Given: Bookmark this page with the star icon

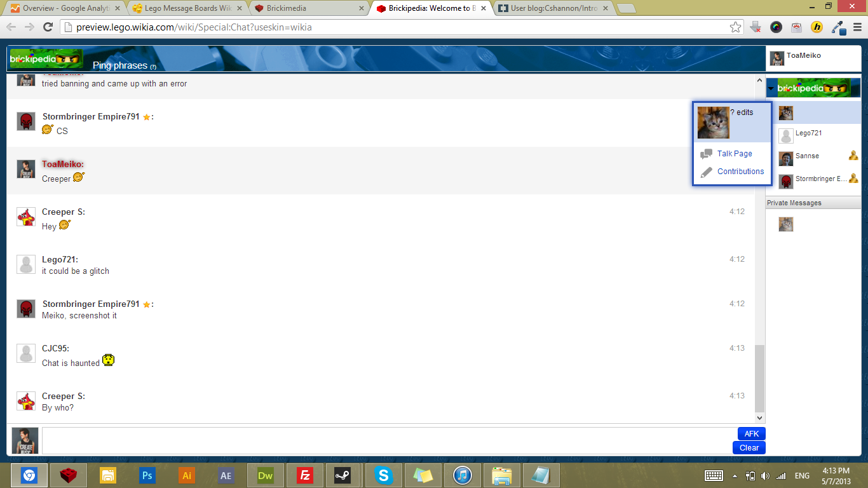Looking at the screenshot, I should click(x=735, y=27).
